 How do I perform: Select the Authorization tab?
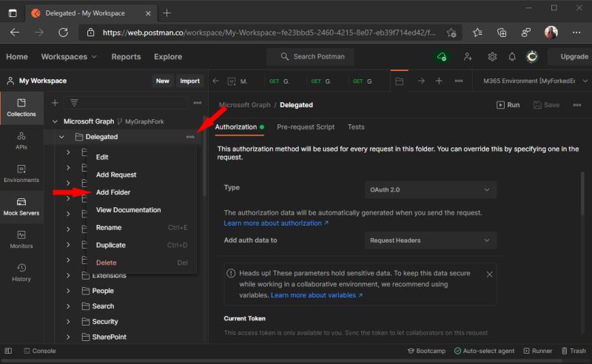[239, 127]
